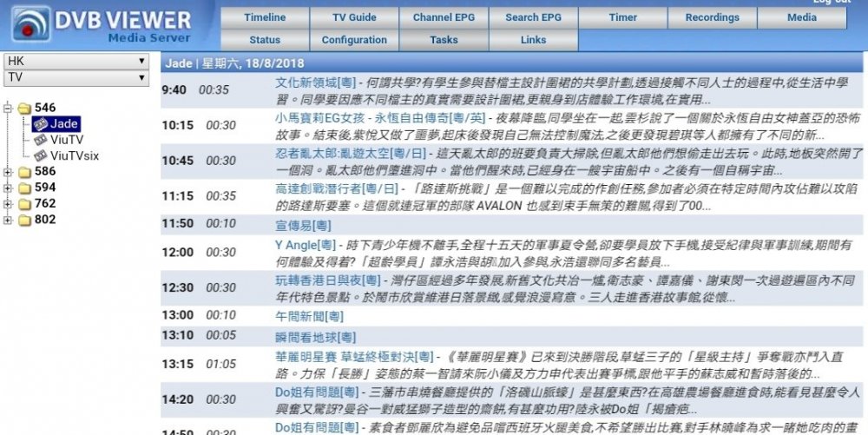Open the Configuration menu item
868x435 pixels.
coord(354,40)
